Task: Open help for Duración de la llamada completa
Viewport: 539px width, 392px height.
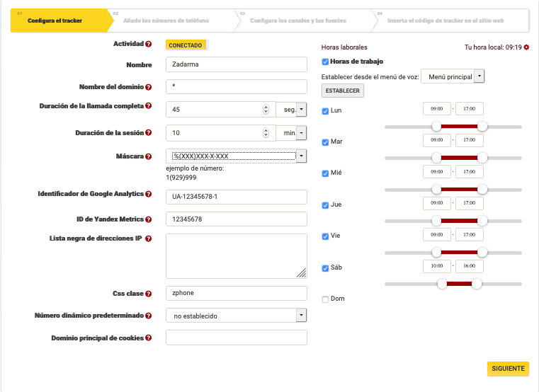Action: point(148,106)
